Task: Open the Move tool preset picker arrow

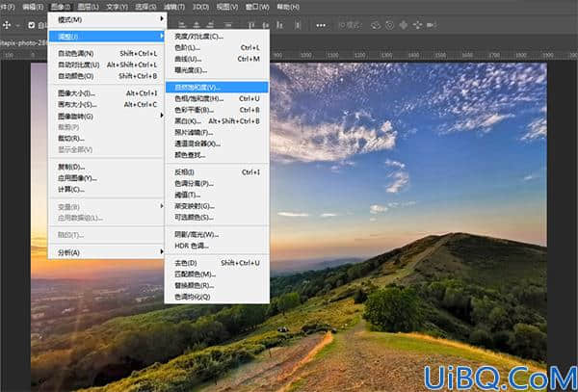Action: click(x=17, y=25)
